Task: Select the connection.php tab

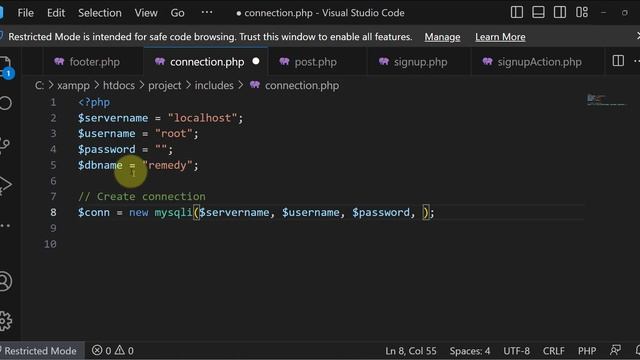Action: pyautogui.click(x=206, y=62)
